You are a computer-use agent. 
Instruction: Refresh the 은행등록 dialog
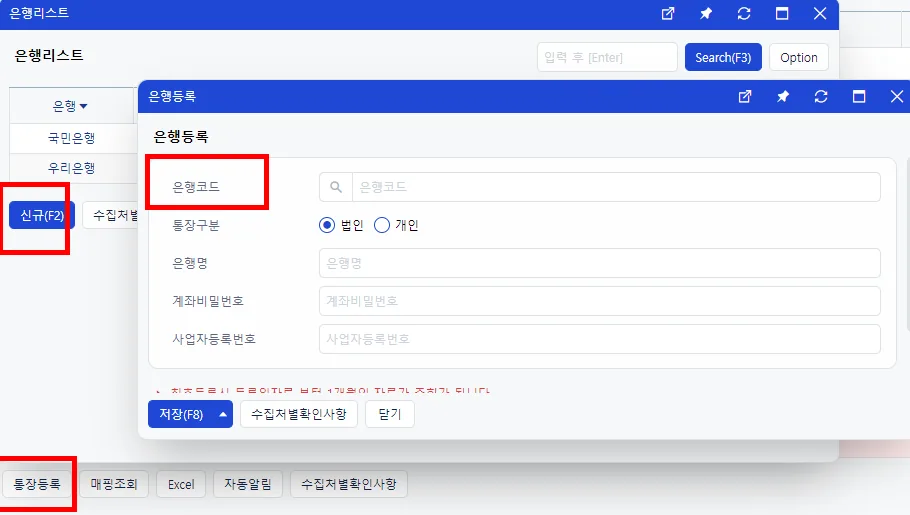click(x=821, y=96)
